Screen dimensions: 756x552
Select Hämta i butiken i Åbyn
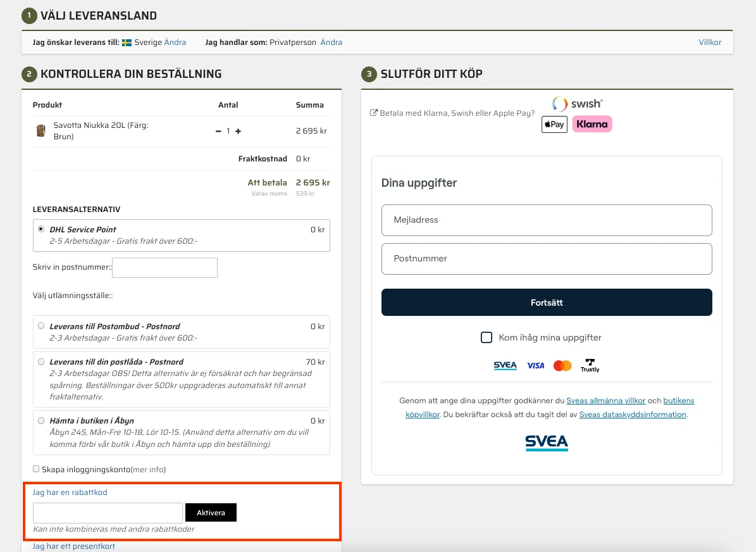tap(41, 420)
